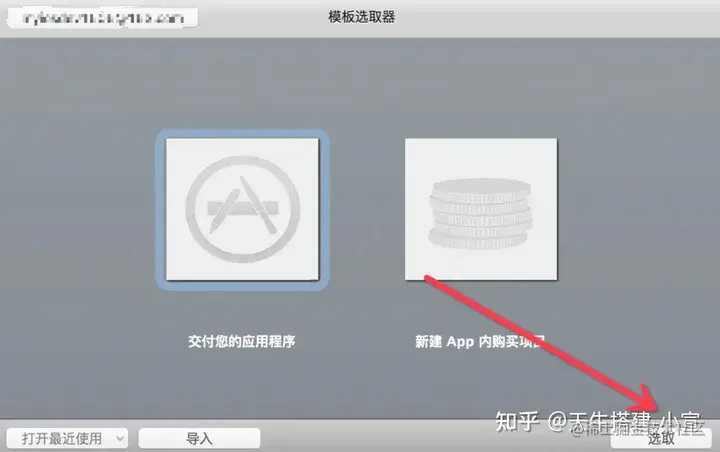The image size is (720, 452).
Task: Select the App Store delivery template icon
Action: click(x=242, y=209)
